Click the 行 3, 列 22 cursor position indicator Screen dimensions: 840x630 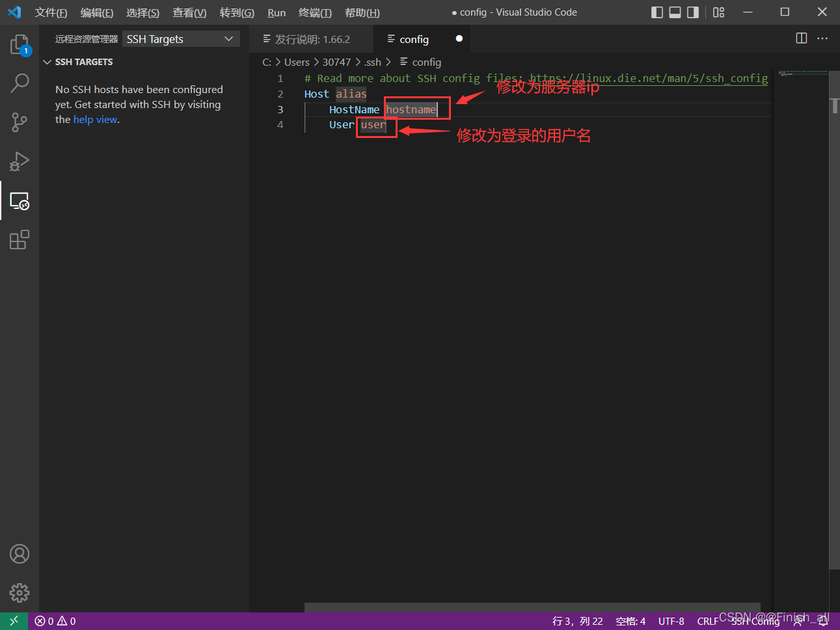(578, 622)
